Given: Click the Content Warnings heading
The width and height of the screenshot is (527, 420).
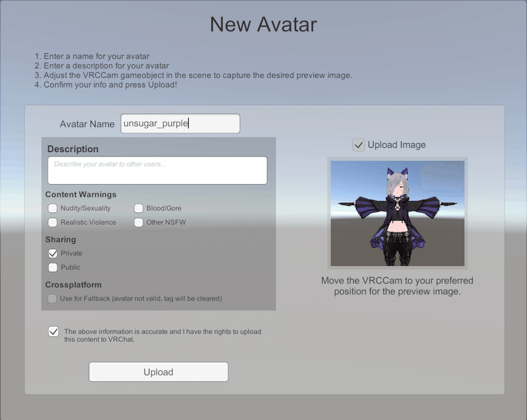Looking at the screenshot, I should [x=81, y=194].
